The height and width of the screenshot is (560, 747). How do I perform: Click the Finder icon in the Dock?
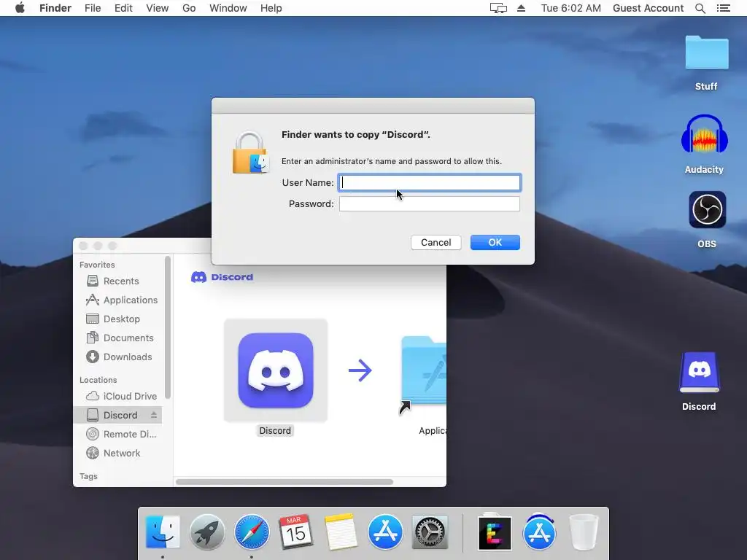163,532
